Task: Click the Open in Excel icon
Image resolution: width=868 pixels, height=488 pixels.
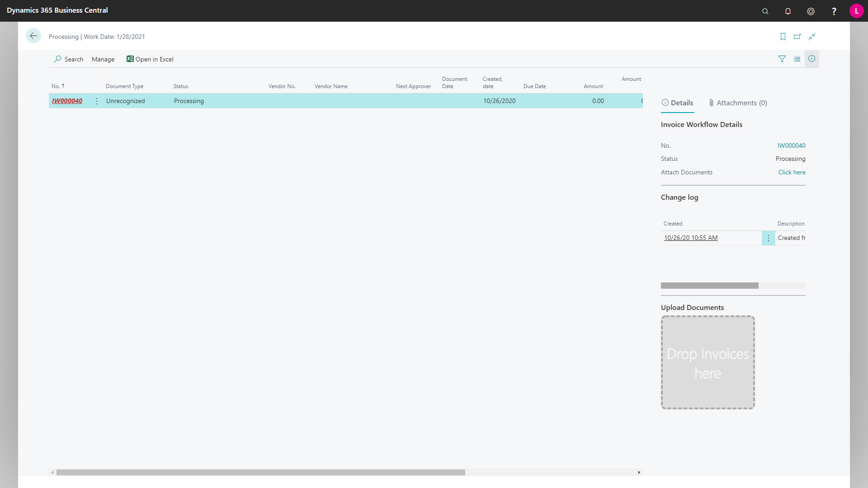Action: [x=130, y=59]
